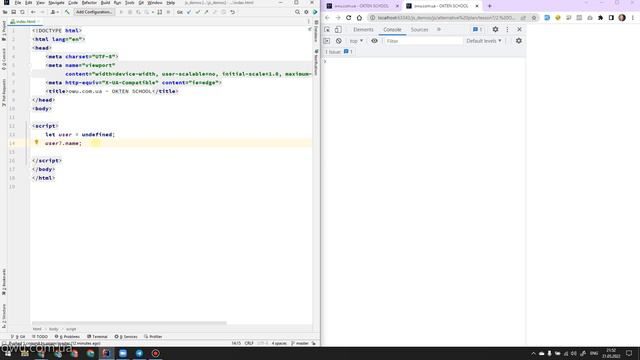This screenshot has width=640, height=360.
Task: Open the Problems tool window
Action: click(67, 337)
